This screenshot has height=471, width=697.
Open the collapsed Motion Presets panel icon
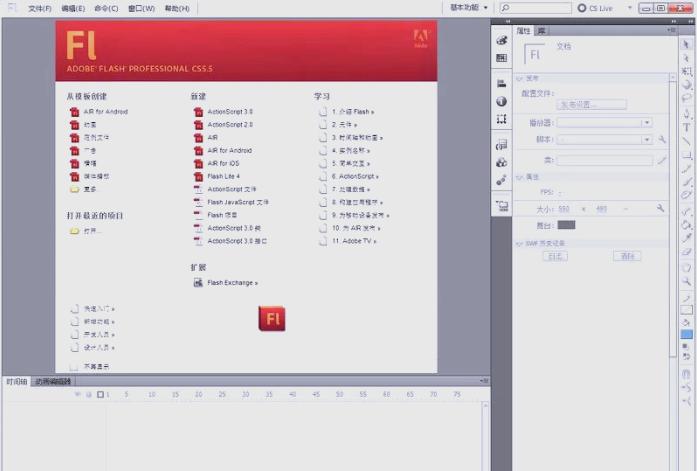coord(501,180)
